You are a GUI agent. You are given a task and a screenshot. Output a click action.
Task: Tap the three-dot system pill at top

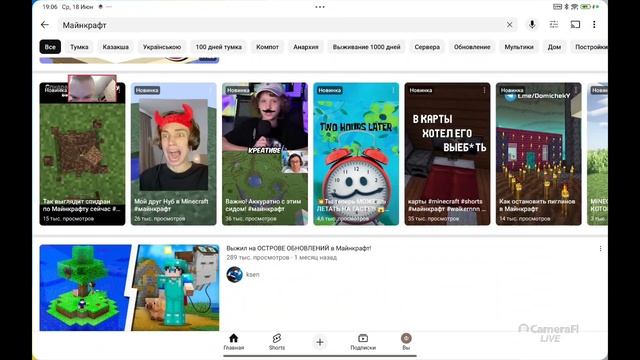[320, 7]
